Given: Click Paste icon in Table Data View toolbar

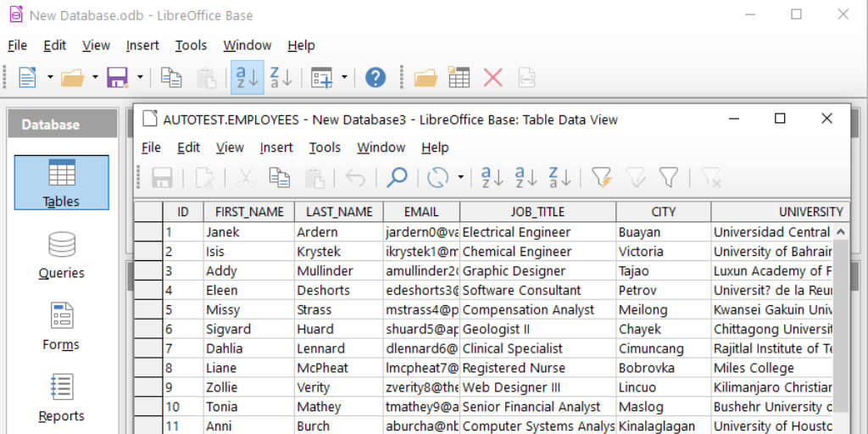Looking at the screenshot, I should [314, 178].
